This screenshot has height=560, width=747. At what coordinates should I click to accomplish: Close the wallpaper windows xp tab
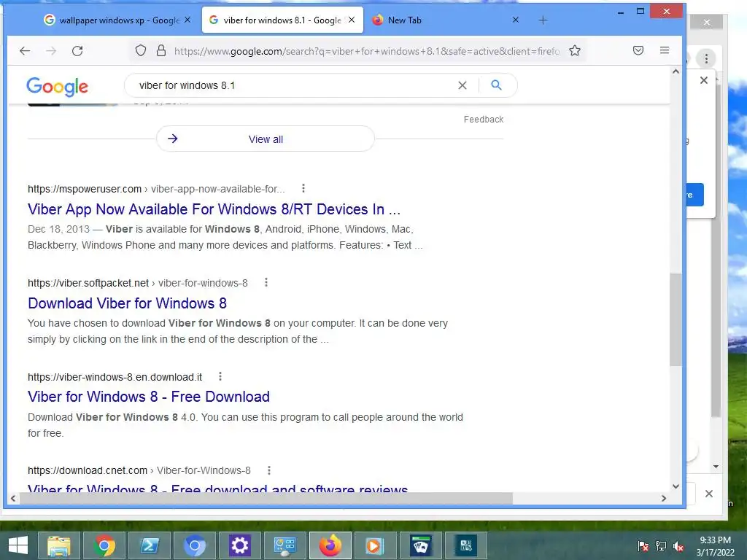tap(187, 20)
